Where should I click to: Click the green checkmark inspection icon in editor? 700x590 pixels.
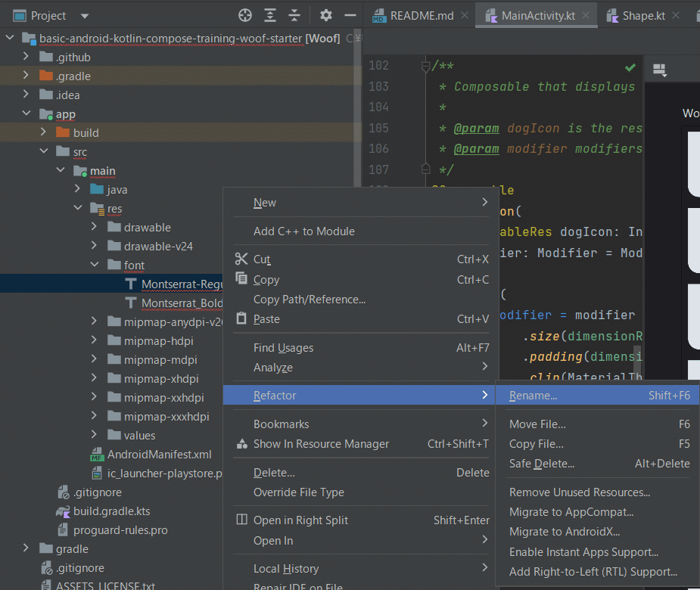coord(630,67)
